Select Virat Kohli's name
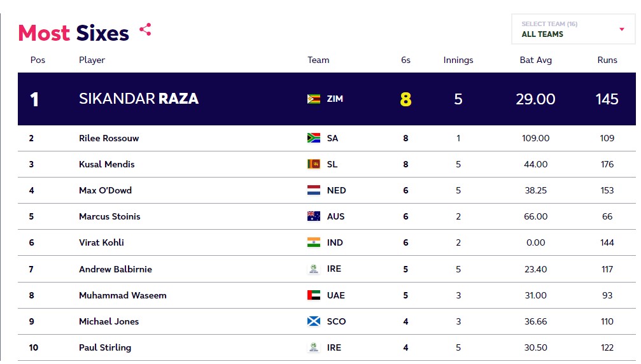The height and width of the screenshot is (364, 641). coord(101,242)
